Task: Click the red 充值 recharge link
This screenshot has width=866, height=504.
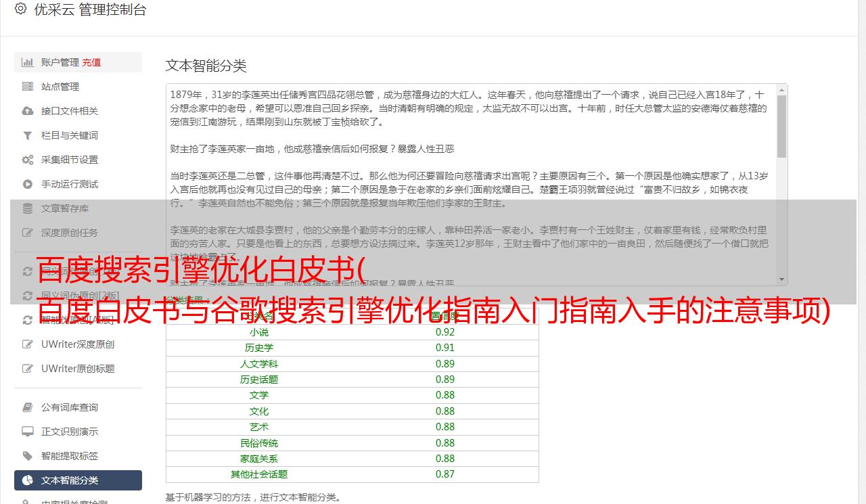Action: pos(91,62)
